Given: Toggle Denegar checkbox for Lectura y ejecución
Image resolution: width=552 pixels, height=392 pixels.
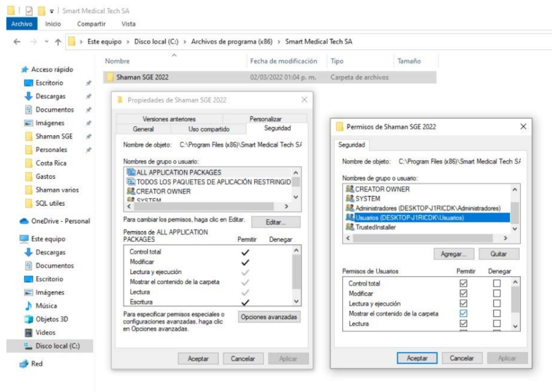Looking at the screenshot, I should [x=496, y=303].
